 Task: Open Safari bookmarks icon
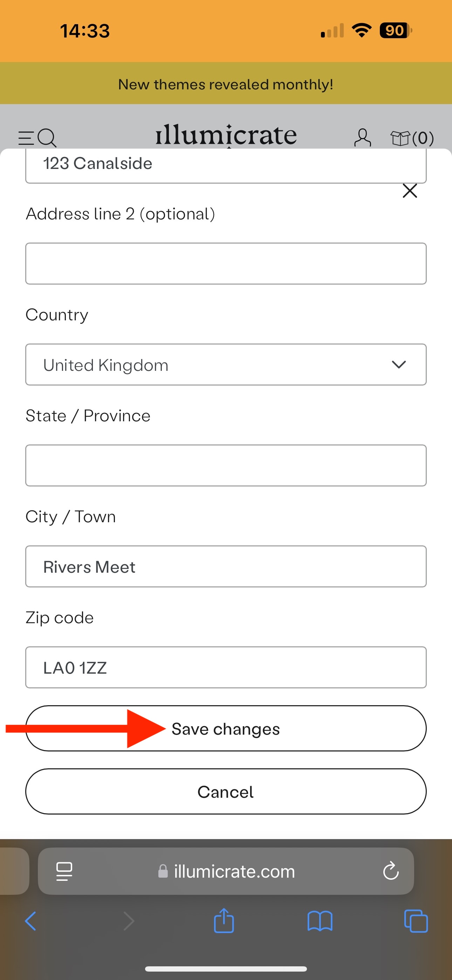[320, 921]
